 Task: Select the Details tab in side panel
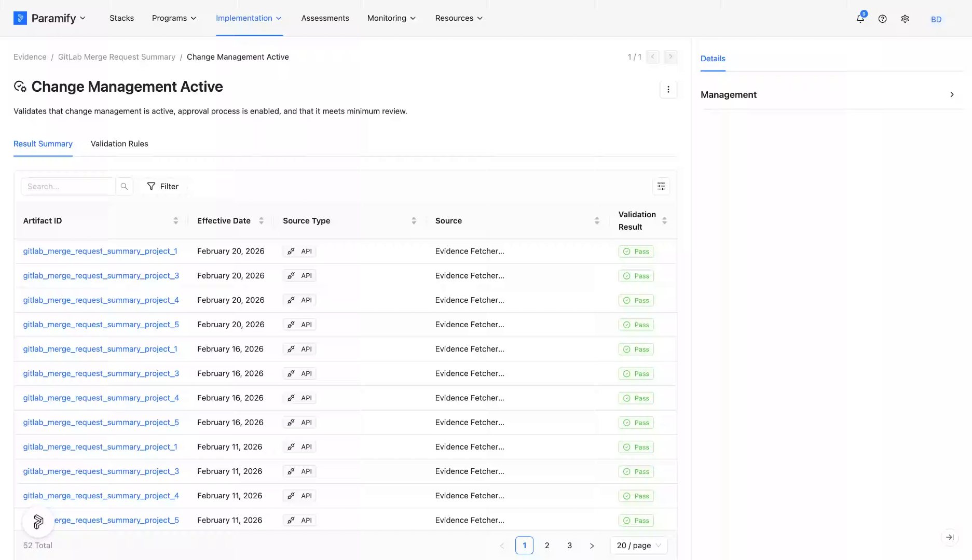click(713, 59)
